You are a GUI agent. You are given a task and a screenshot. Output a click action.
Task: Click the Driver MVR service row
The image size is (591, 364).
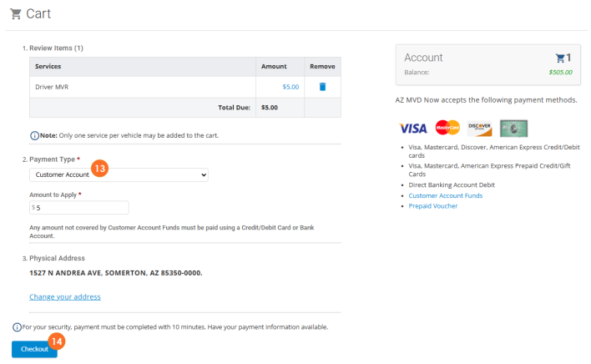142,87
